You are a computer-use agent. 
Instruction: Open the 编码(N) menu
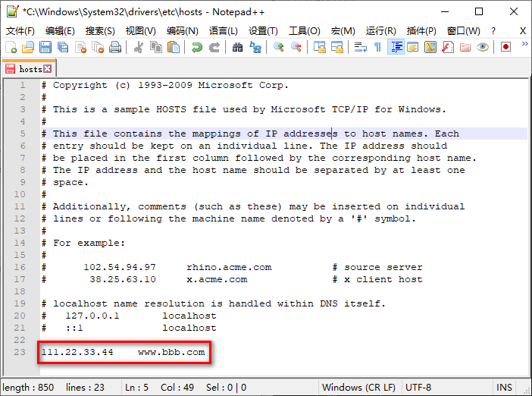click(x=182, y=31)
